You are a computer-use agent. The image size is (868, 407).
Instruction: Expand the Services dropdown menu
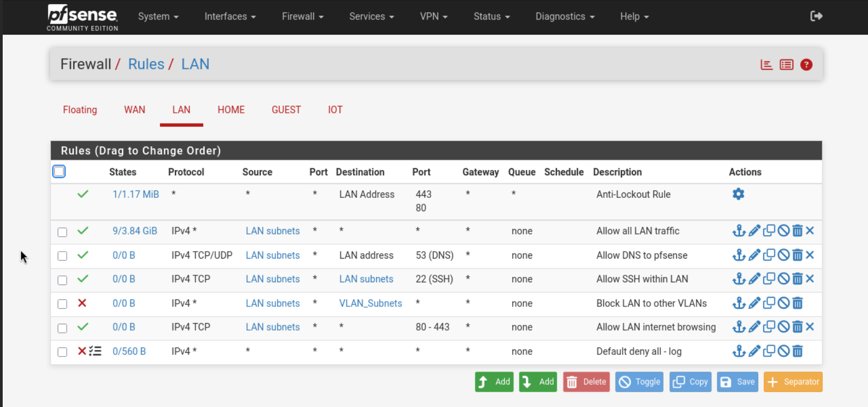tap(372, 17)
